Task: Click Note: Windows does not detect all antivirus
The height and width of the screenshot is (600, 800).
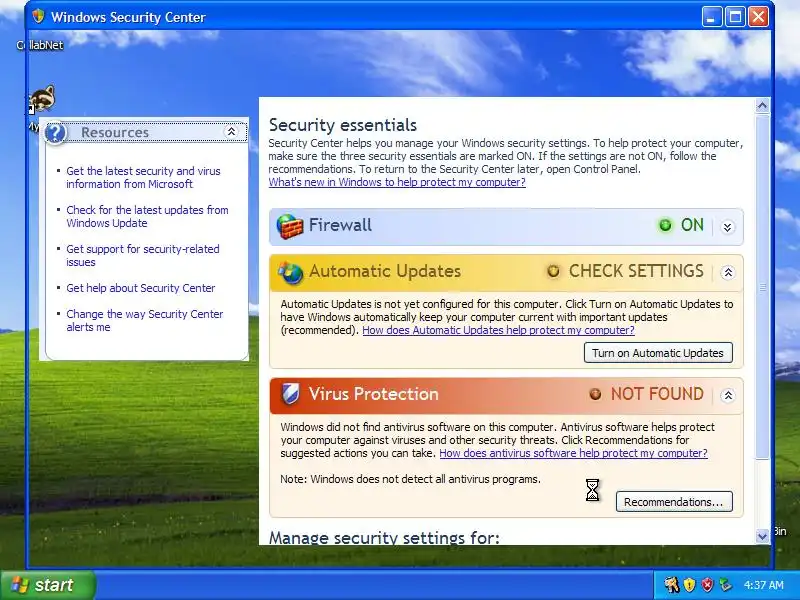Action: pyautogui.click(x=410, y=479)
